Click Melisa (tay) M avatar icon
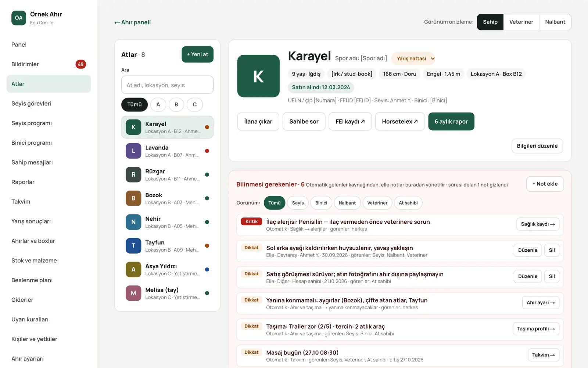The height and width of the screenshot is (368, 588). click(x=133, y=293)
